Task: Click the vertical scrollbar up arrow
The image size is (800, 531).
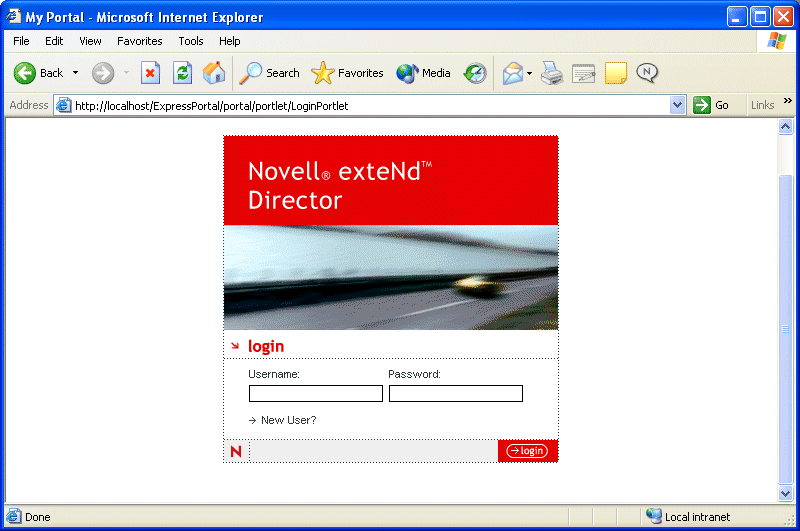Action: tap(786, 126)
